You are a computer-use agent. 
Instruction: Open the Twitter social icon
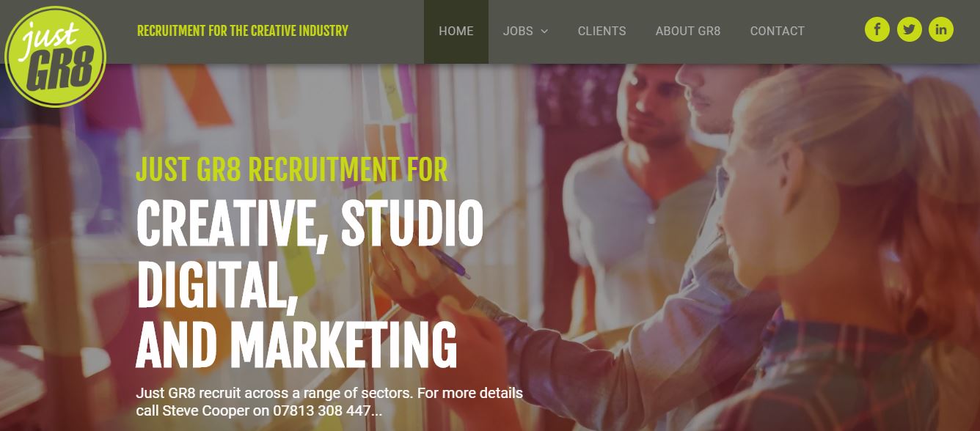909,29
